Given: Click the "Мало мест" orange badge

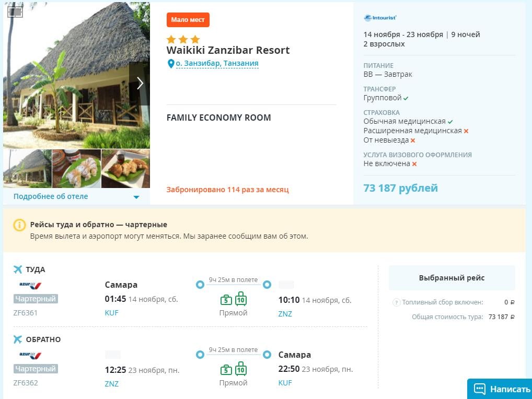Looking at the screenshot, I should coord(188,20).
